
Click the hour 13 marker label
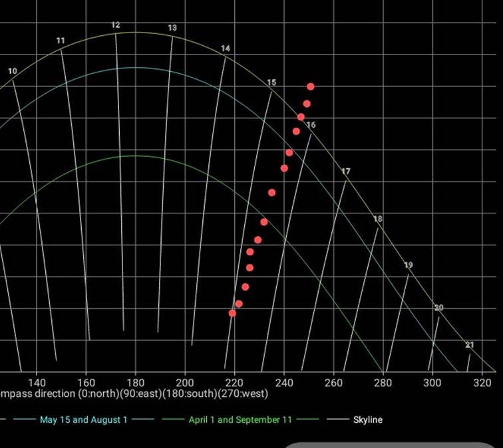point(172,28)
